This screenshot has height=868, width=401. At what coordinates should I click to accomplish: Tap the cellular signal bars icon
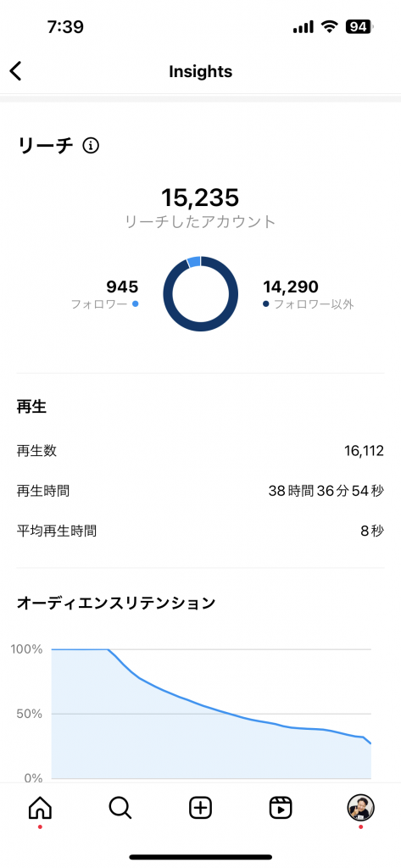tap(303, 27)
